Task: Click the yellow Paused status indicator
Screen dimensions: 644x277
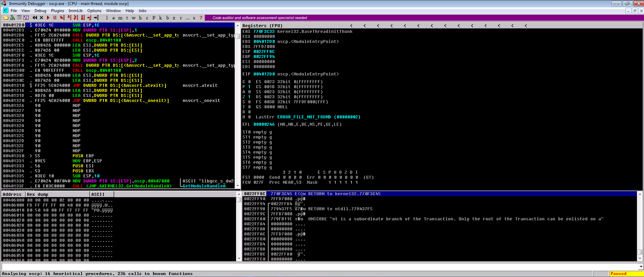Action: 626,274
